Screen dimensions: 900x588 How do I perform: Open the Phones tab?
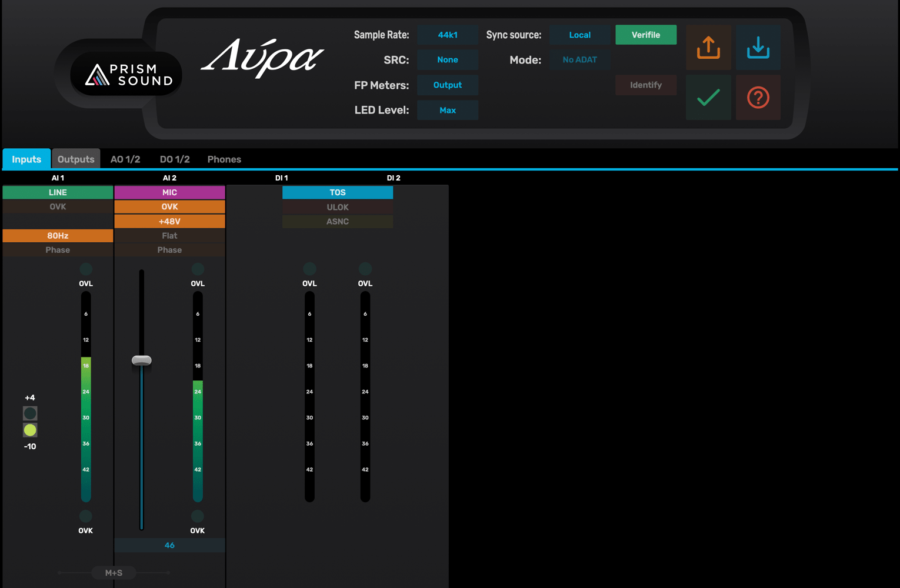pyautogui.click(x=224, y=159)
